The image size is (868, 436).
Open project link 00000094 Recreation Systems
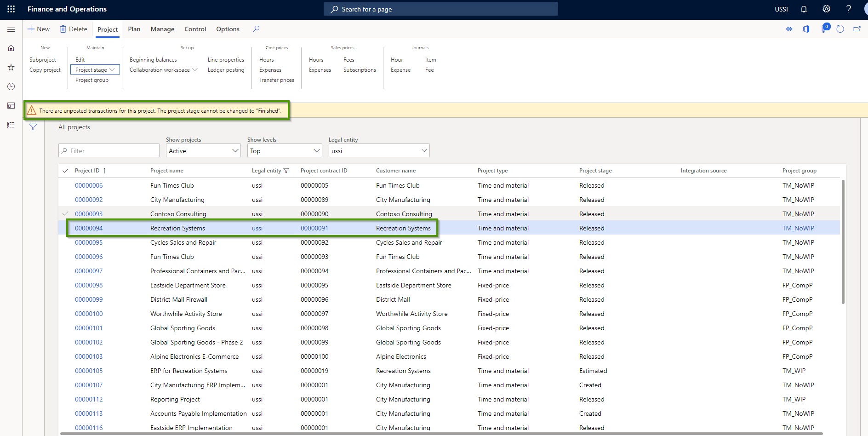tap(89, 228)
